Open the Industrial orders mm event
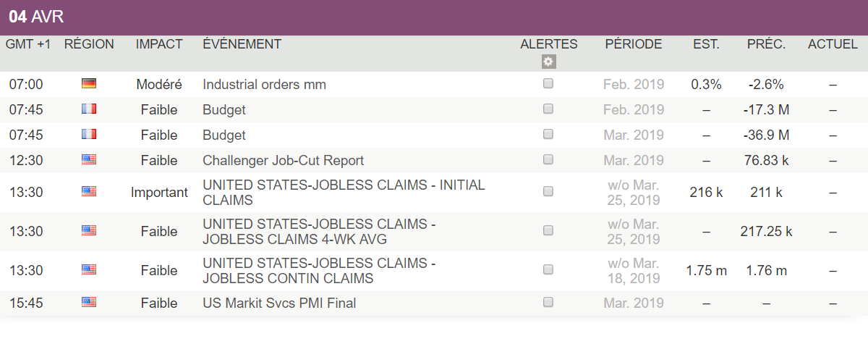Viewport: 868px width, 344px height. click(264, 85)
